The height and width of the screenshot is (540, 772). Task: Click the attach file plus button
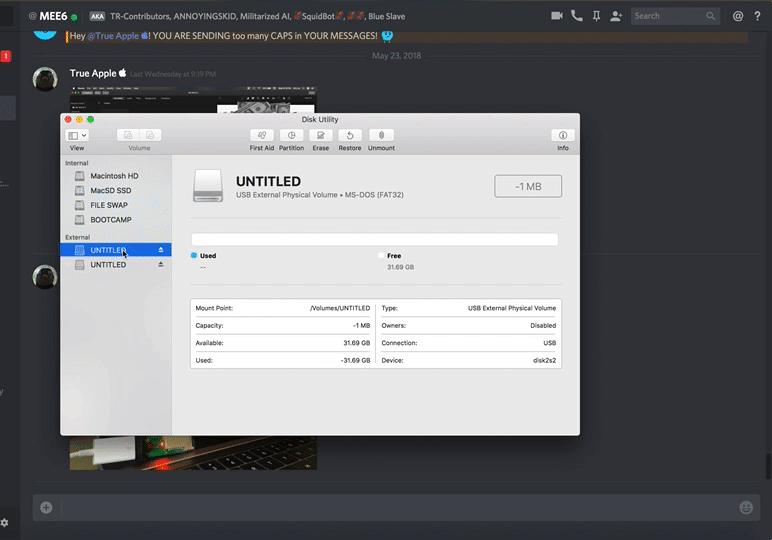point(46,508)
